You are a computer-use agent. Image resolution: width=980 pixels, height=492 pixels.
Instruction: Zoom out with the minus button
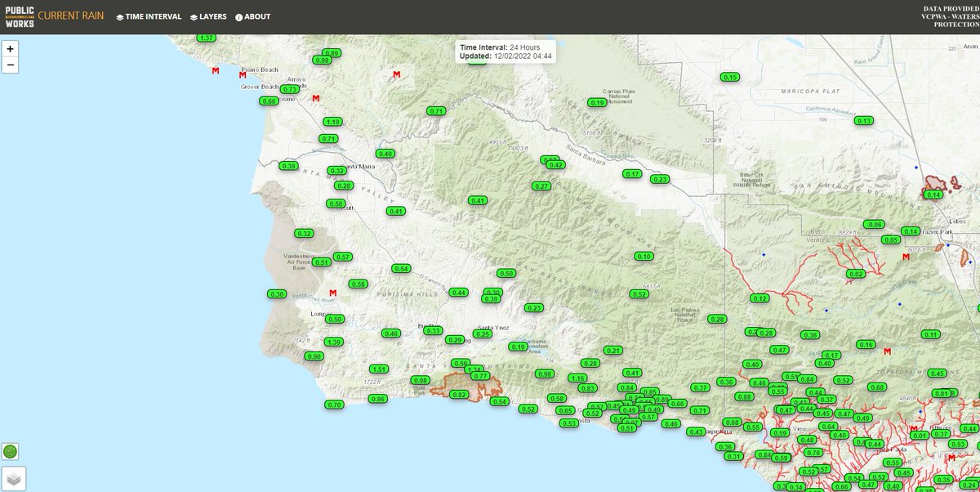pos(9,65)
